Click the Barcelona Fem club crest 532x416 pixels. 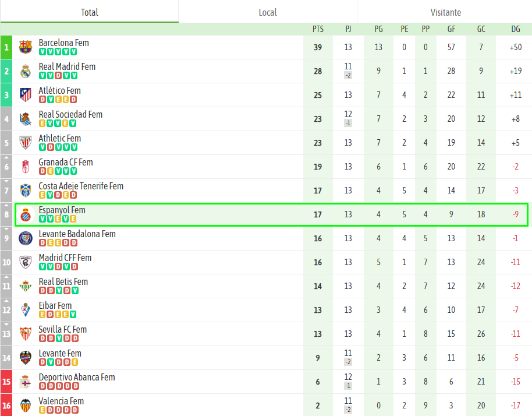(25, 47)
